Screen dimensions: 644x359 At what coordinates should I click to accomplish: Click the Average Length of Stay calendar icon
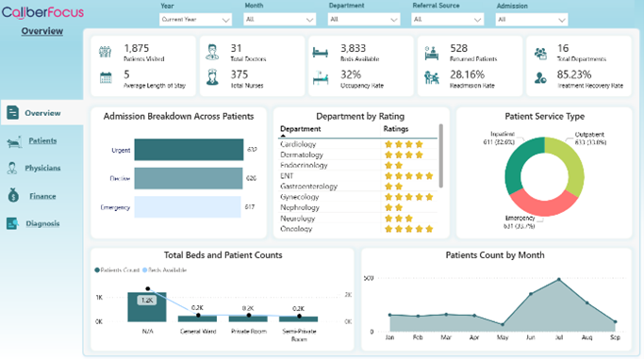(x=106, y=77)
